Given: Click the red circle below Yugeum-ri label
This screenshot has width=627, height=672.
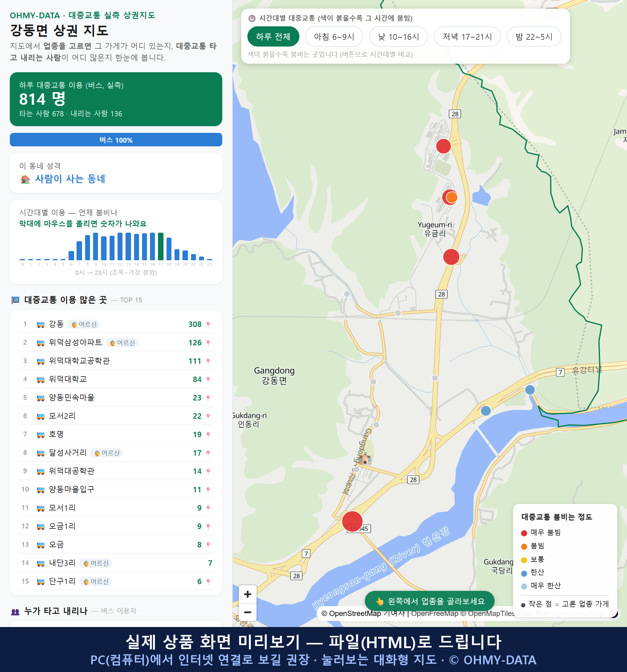Looking at the screenshot, I should 451,257.
